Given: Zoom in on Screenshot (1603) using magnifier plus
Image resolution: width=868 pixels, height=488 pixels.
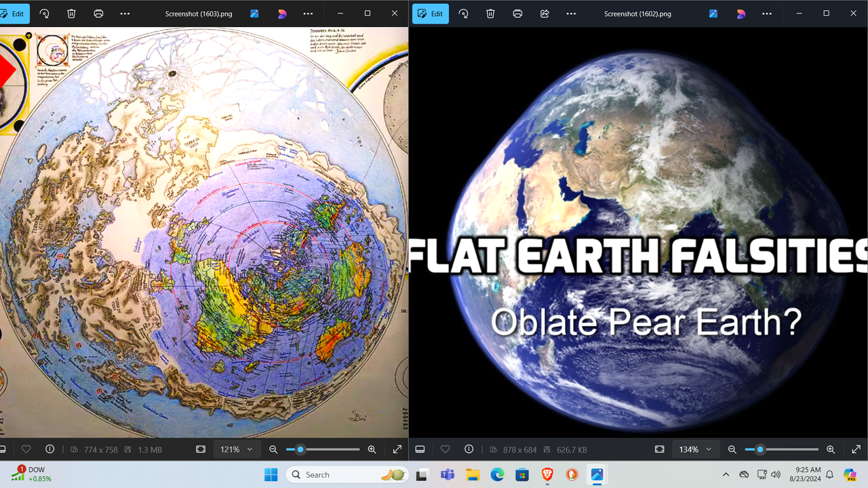Looking at the screenshot, I should click(372, 449).
